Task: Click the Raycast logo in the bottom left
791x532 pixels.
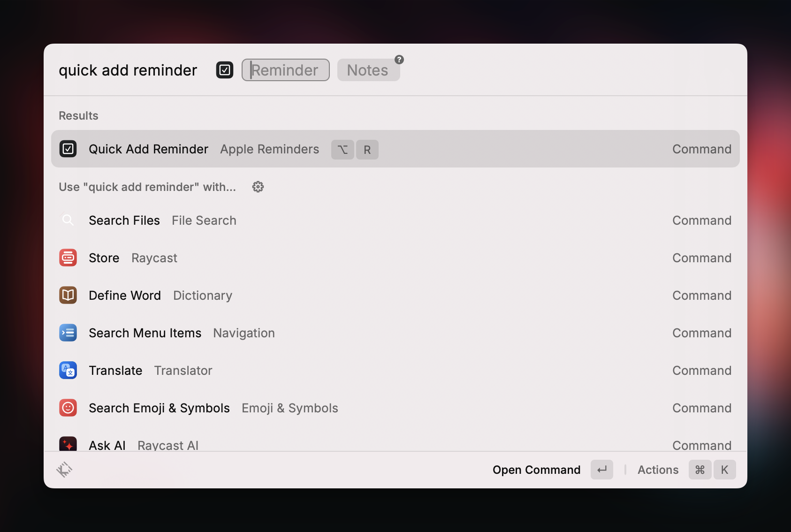Action: click(x=64, y=469)
